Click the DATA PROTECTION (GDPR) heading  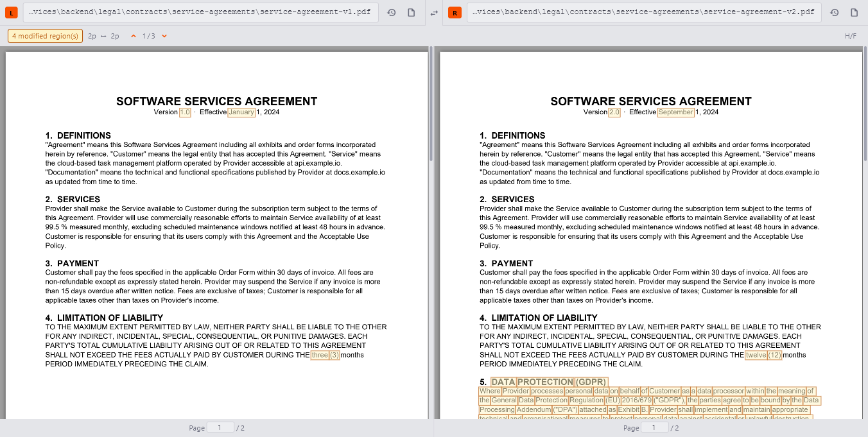pyautogui.click(x=549, y=382)
